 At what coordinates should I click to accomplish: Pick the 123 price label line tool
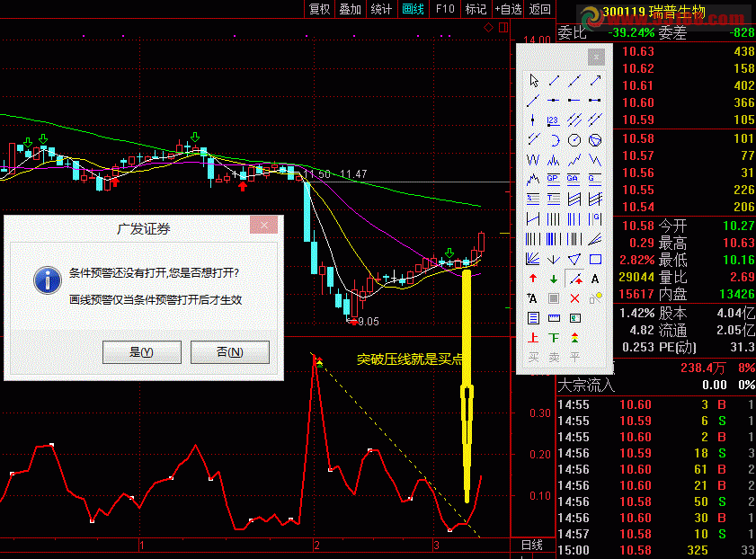(x=554, y=120)
